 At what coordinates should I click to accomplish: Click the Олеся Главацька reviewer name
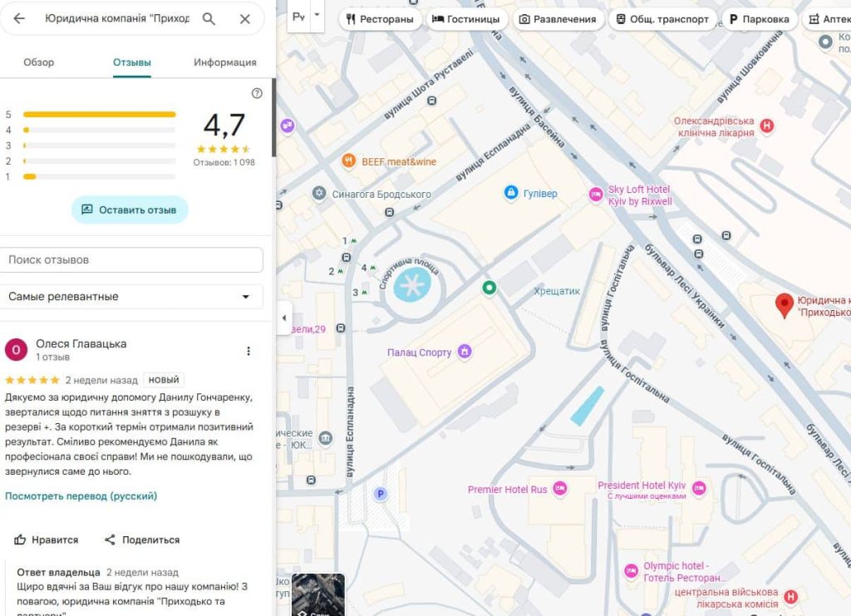pos(81,343)
